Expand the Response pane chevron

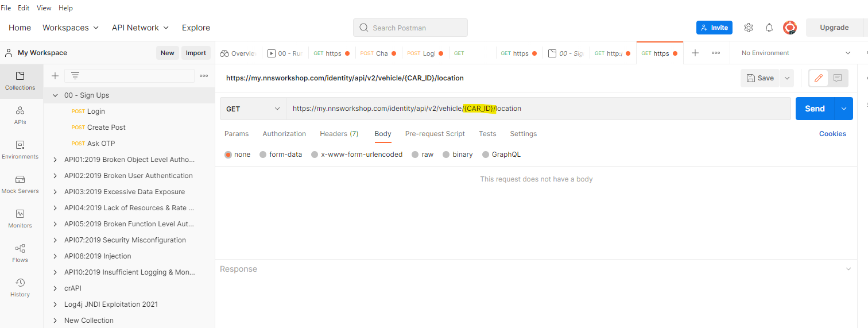point(848,269)
